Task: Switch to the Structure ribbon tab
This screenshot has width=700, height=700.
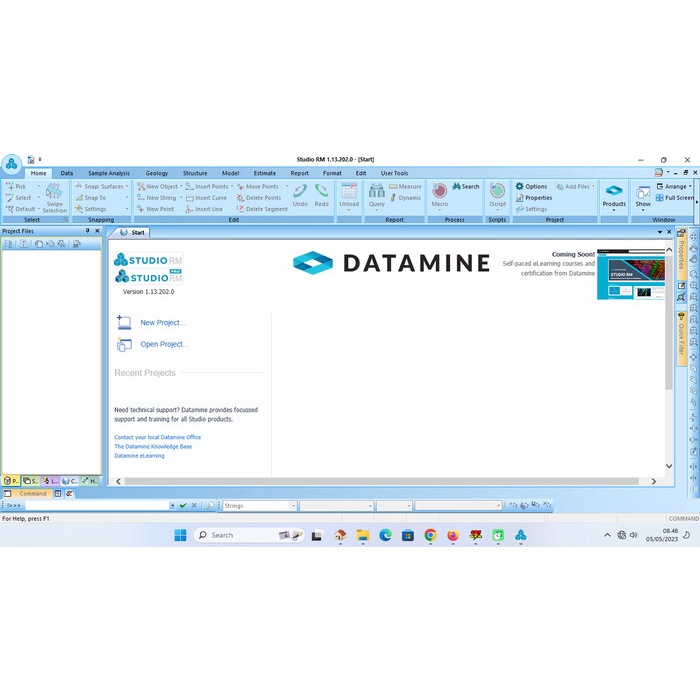Action: coord(195,173)
